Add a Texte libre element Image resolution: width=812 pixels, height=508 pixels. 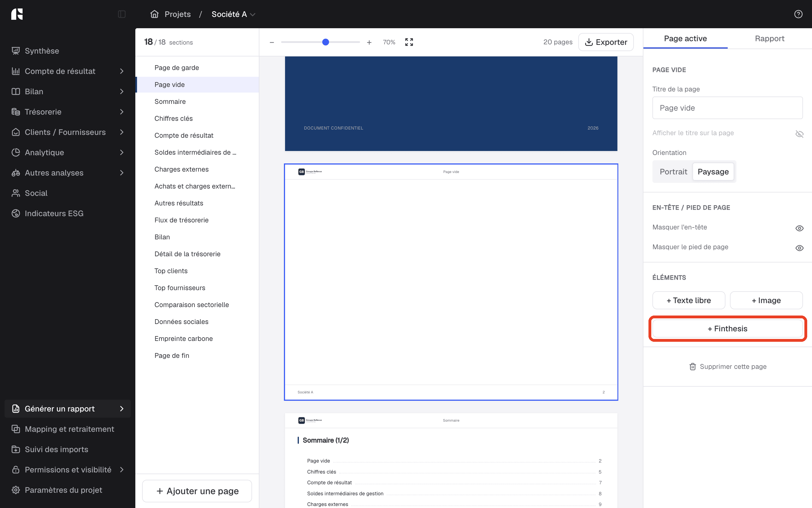[689, 300]
